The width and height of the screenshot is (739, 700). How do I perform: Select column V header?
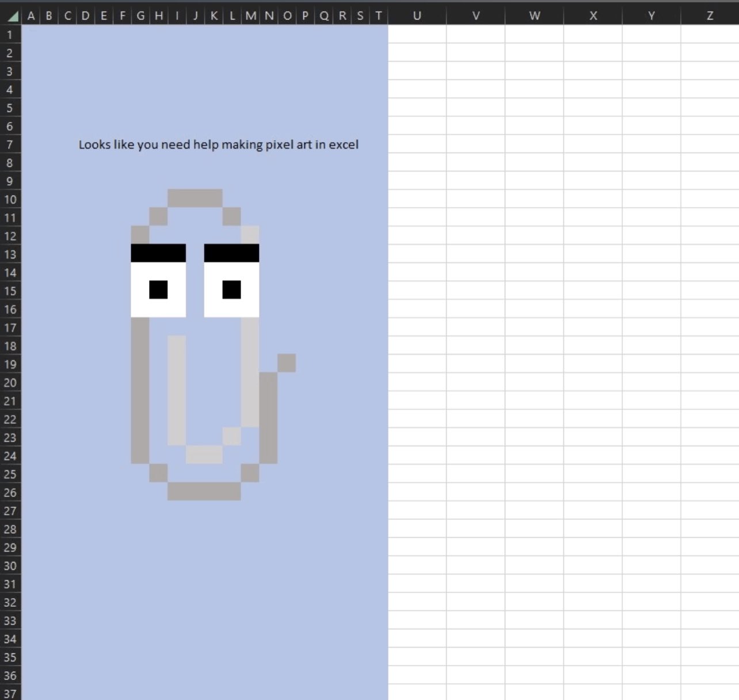[476, 16]
